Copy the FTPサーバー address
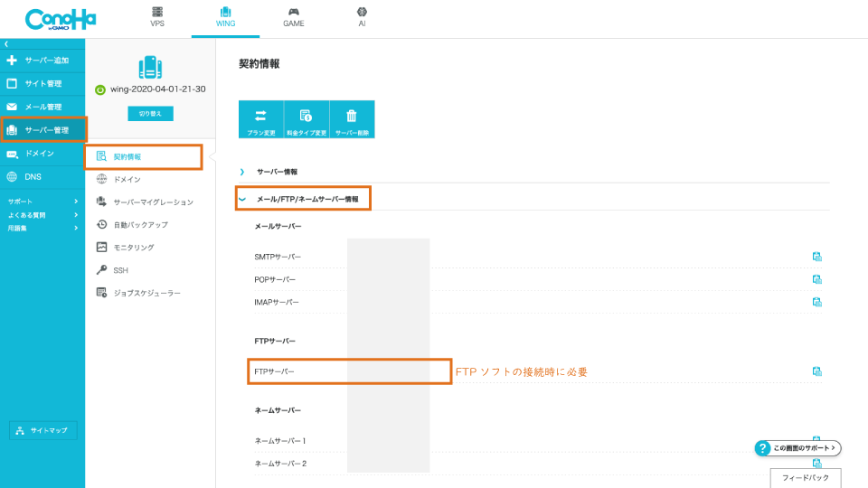 (x=816, y=371)
